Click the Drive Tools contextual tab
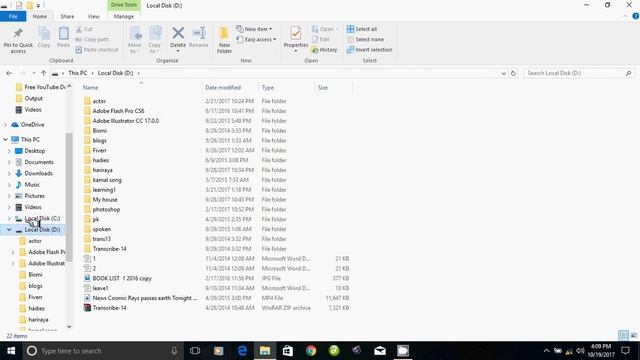 tap(124, 5)
